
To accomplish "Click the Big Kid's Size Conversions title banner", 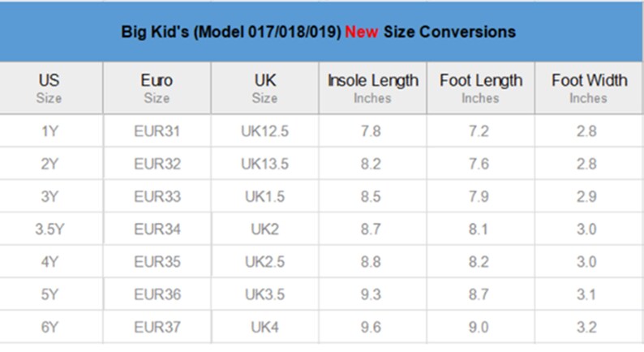I will tap(321, 32).
